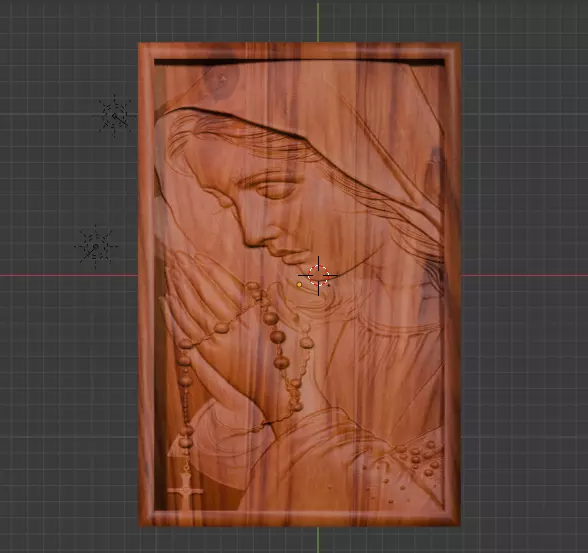Select the upper point light object

114,116
